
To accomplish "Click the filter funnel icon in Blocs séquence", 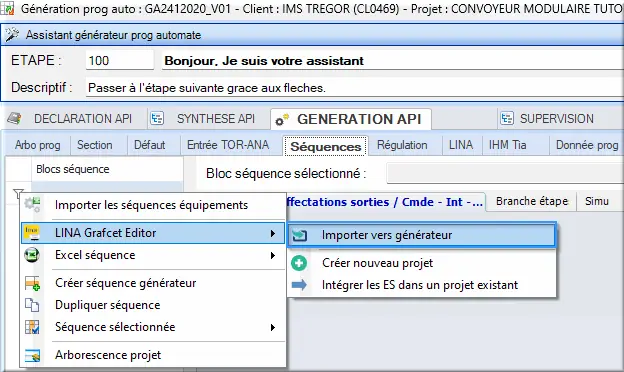I will coord(18,194).
